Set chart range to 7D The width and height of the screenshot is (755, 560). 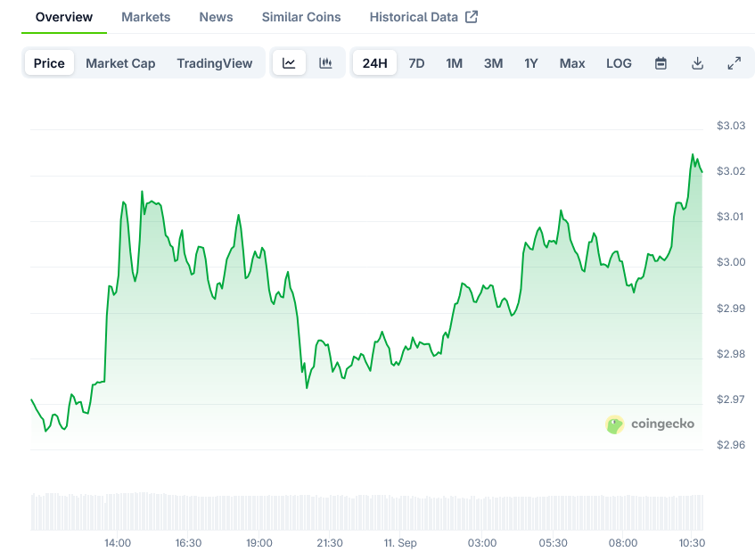click(x=416, y=63)
